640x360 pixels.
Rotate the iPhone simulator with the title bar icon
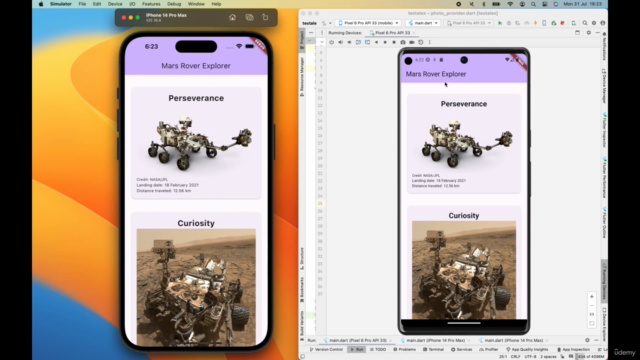pos(265,18)
